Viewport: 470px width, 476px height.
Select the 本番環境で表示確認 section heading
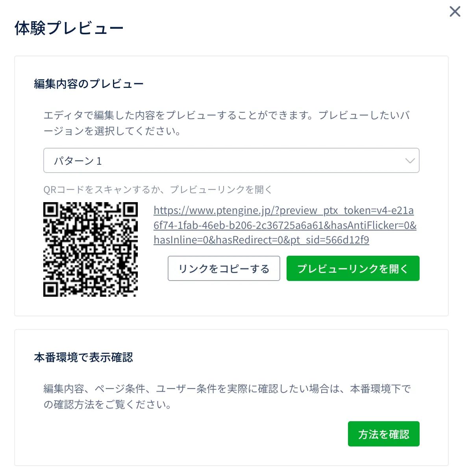tap(83, 357)
